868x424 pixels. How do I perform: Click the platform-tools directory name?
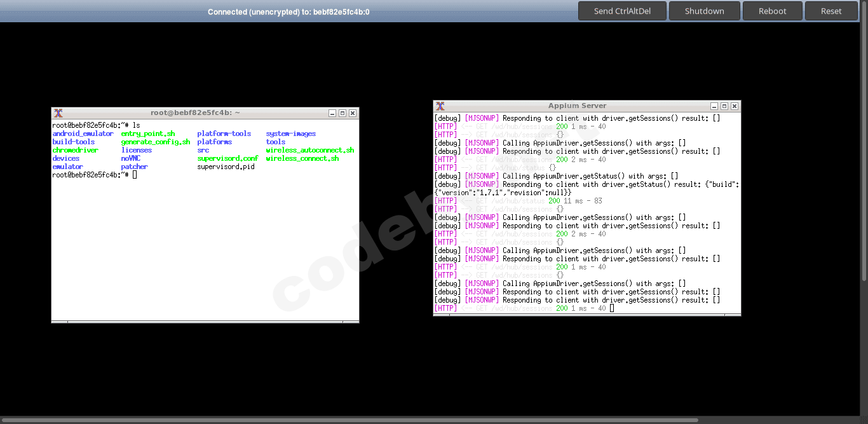pos(224,133)
